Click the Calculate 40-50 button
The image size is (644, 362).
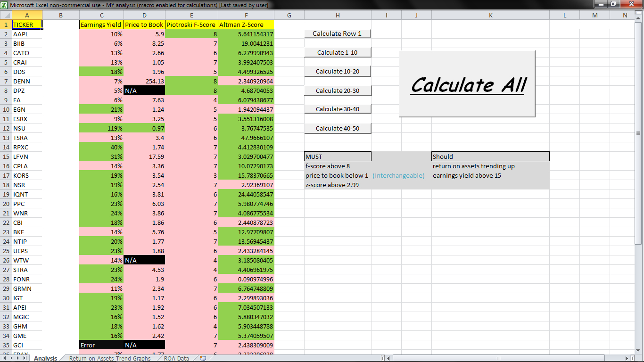point(338,128)
